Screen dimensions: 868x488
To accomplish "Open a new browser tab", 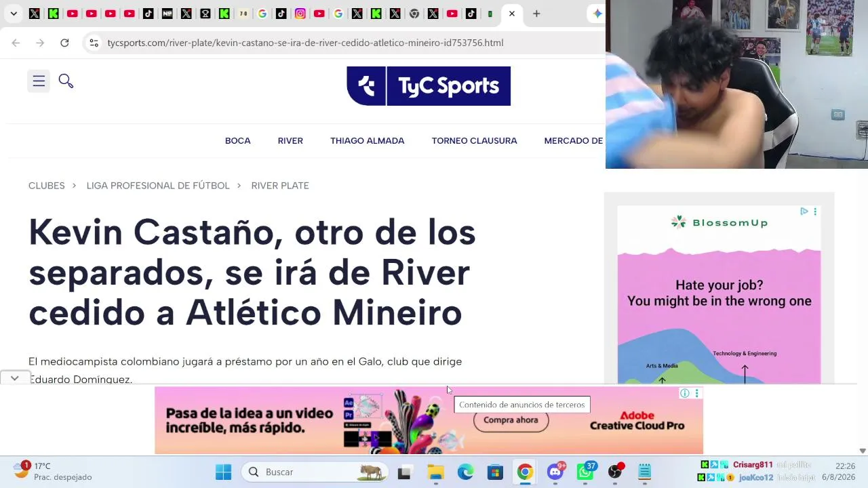I will point(536,14).
